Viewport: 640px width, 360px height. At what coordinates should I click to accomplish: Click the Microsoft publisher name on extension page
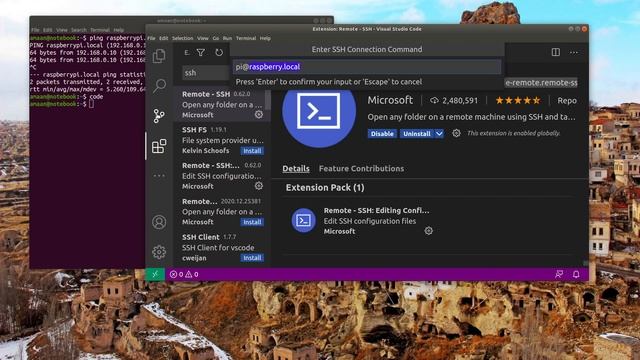(390, 100)
